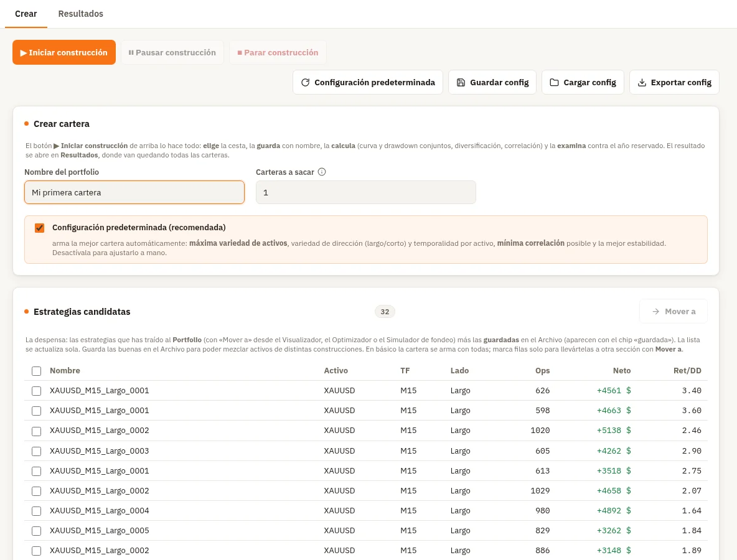This screenshot has height=560, width=737.
Task: Open the Crear tab
Action: (26, 14)
